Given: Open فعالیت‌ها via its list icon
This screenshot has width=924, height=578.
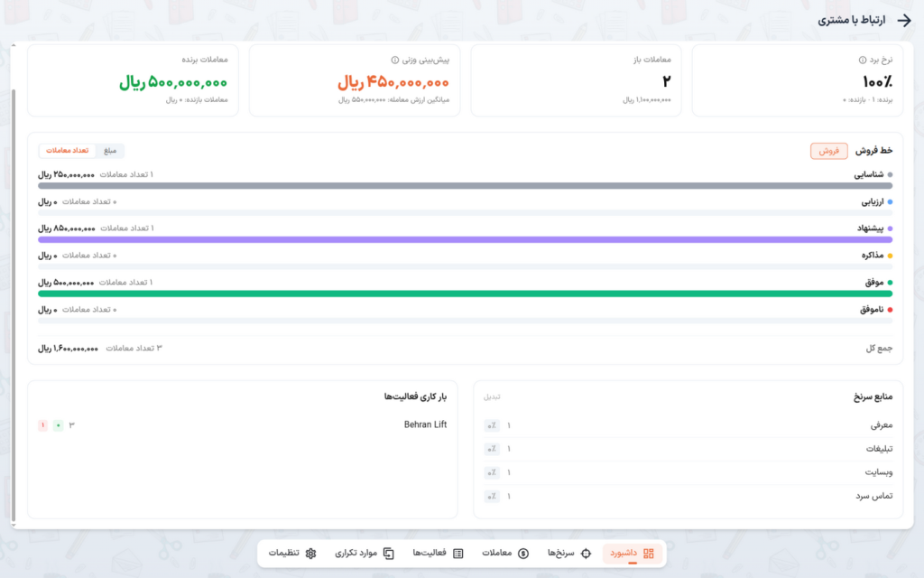Looking at the screenshot, I should (x=457, y=554).
